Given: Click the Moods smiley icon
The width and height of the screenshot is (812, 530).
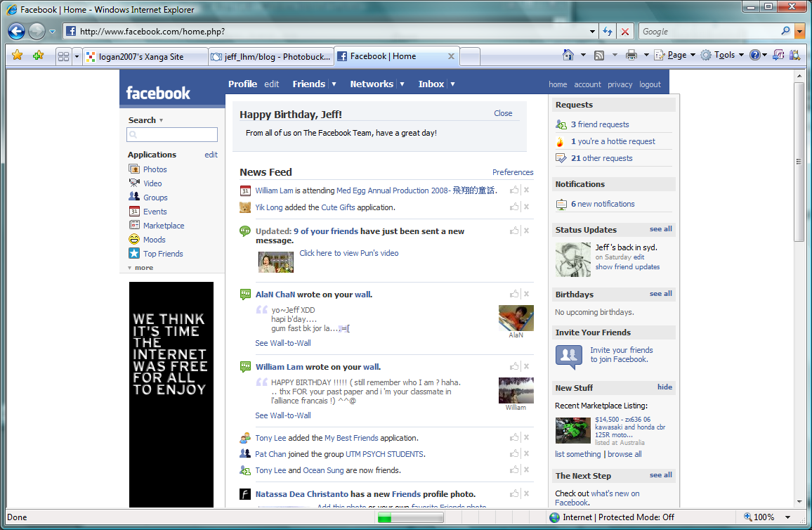Looking at the screenshot, I should tap(134, 240).
